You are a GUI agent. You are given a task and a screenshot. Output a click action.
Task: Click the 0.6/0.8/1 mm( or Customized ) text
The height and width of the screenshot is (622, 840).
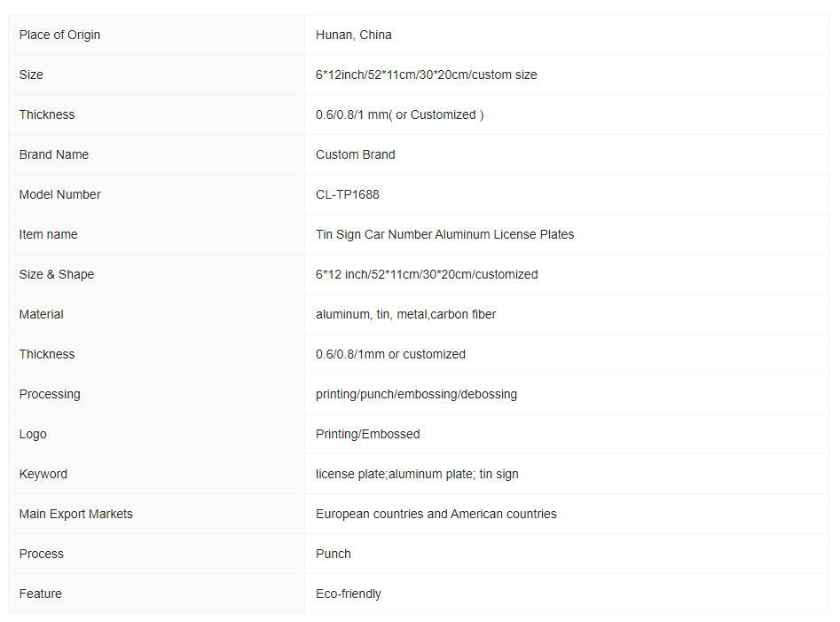(400, 114)
